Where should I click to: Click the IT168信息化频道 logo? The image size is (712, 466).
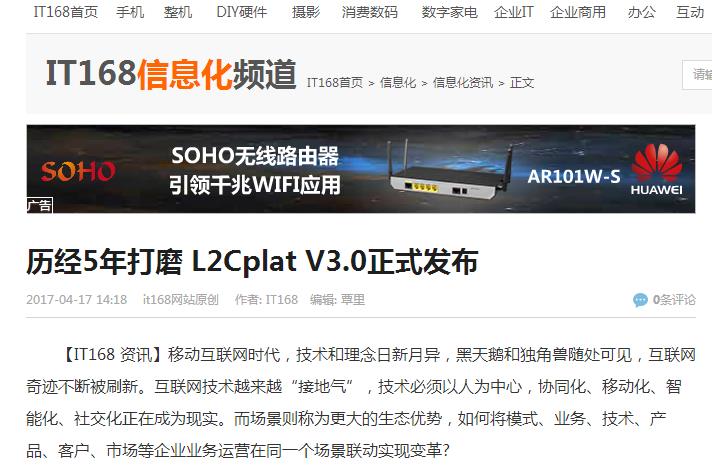(x=171, y=74)
